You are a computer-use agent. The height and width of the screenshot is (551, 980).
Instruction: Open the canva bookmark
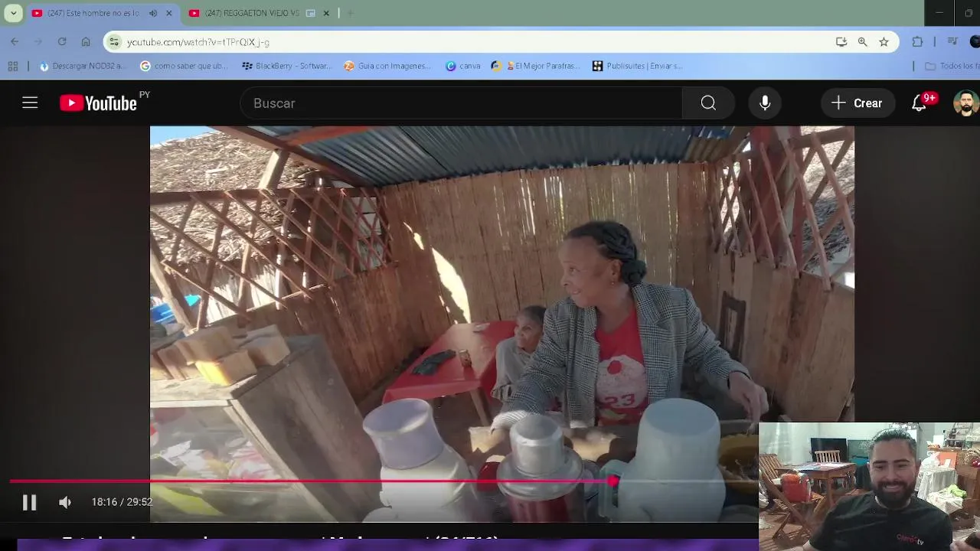click(x=462, y=66)
